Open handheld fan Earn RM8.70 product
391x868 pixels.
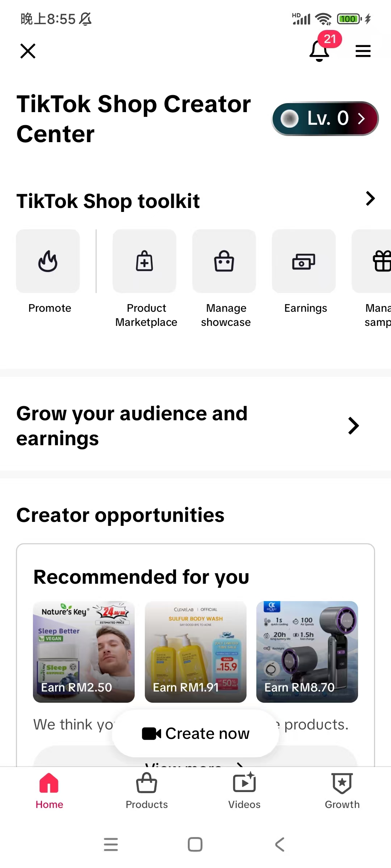[307, 652]
